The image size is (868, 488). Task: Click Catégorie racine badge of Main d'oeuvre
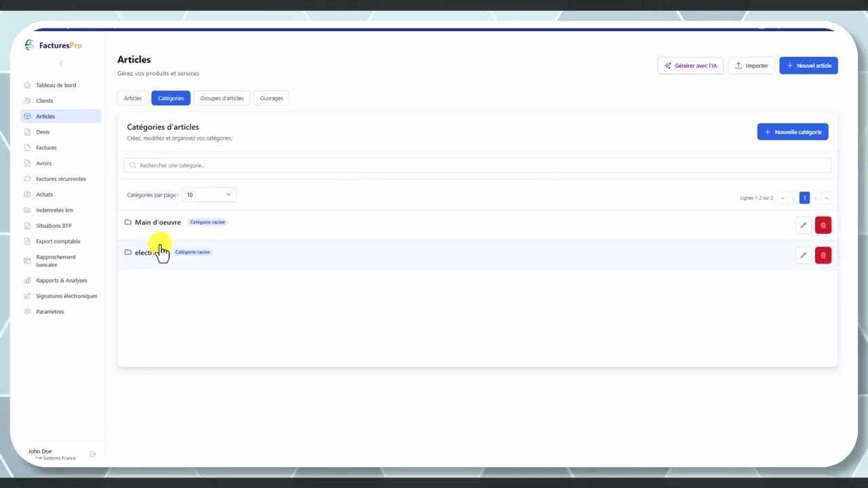[x=208, y=222]
